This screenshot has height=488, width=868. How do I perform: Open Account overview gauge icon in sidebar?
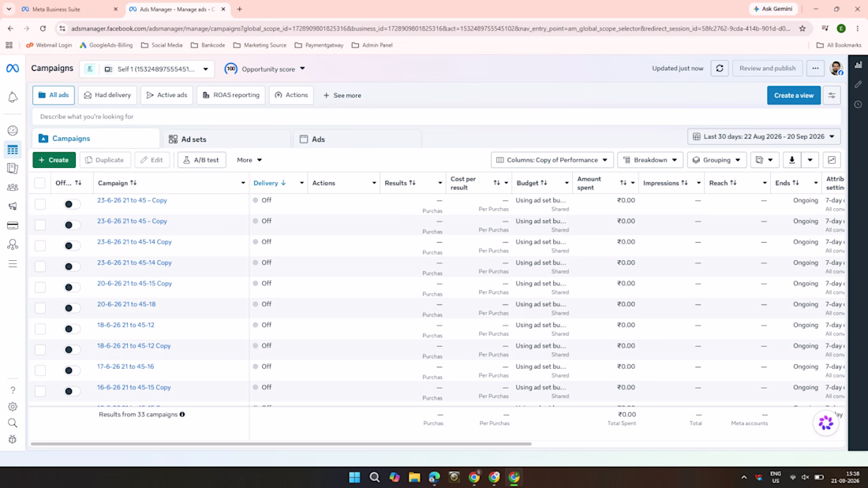pos(12,131)
